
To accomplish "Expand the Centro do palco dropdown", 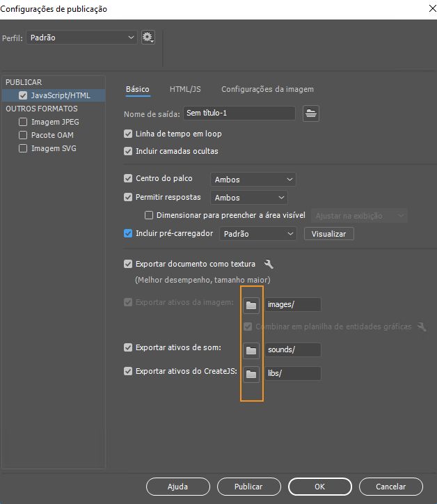I will pos(253,180).
